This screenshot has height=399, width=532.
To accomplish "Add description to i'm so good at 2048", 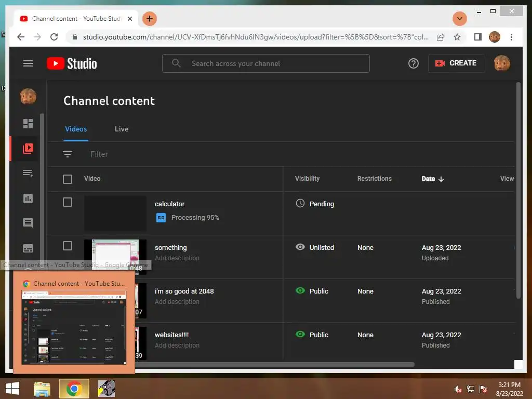I will click(177, 302).
